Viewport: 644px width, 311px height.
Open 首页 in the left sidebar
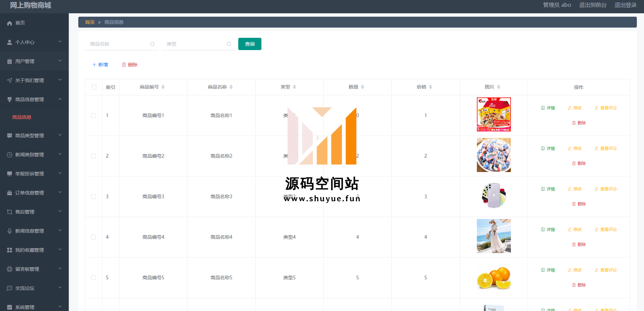(x=20, y=23)
